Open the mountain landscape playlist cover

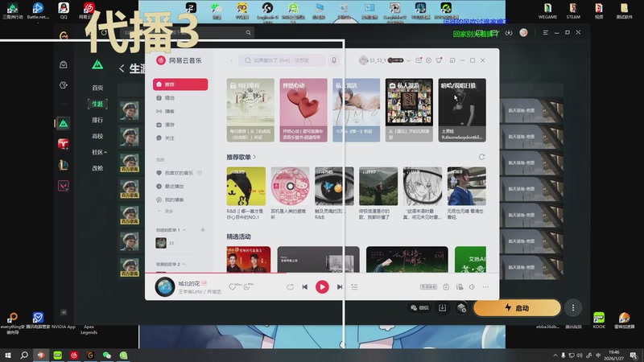[378, 186]
